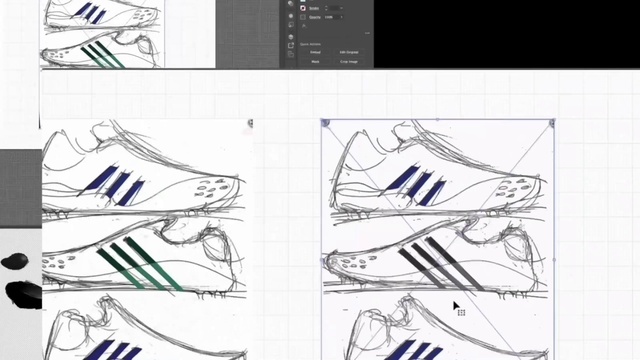This screenshot has width=640, height=360.
Task: Click the topmost icon in the panel dock
Action: click(x=291, y=3)
